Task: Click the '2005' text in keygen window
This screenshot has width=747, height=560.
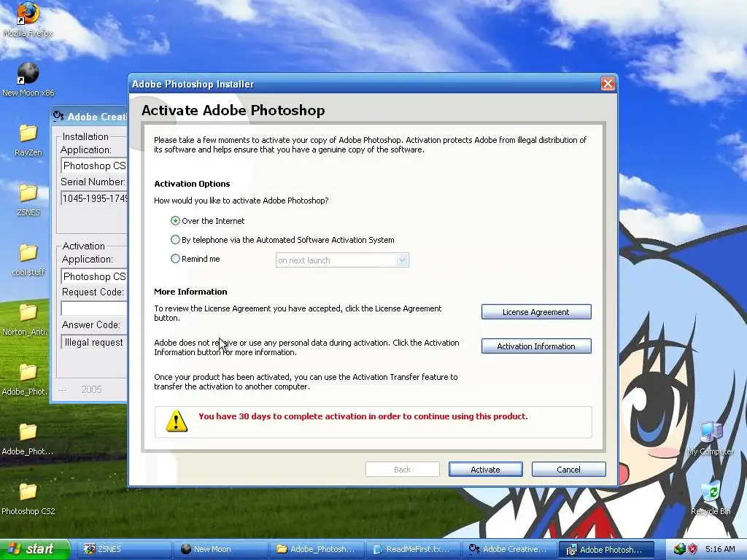Action: [x=91, y=389]
